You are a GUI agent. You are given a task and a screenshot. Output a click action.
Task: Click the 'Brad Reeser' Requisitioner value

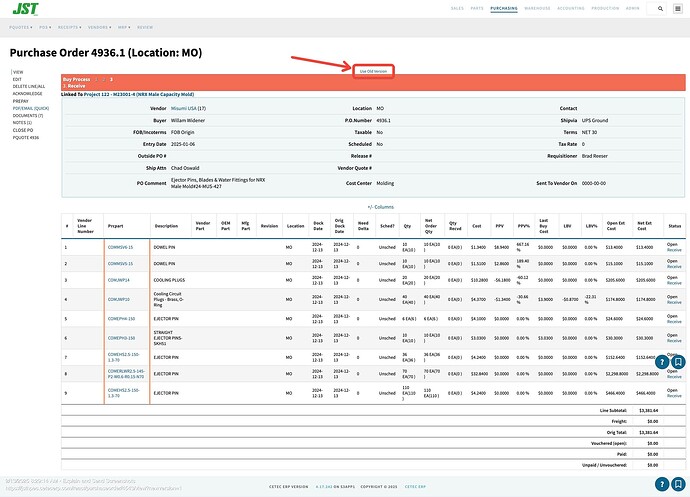595,156
